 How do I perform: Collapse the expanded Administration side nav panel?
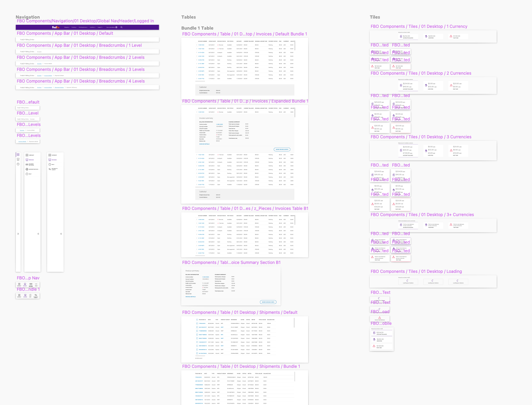(38, 234)
